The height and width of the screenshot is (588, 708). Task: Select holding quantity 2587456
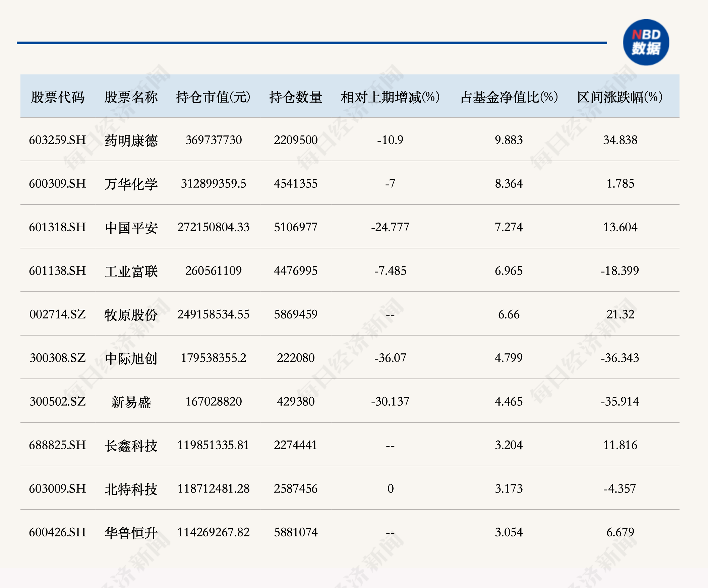click(x=296, y=488)
